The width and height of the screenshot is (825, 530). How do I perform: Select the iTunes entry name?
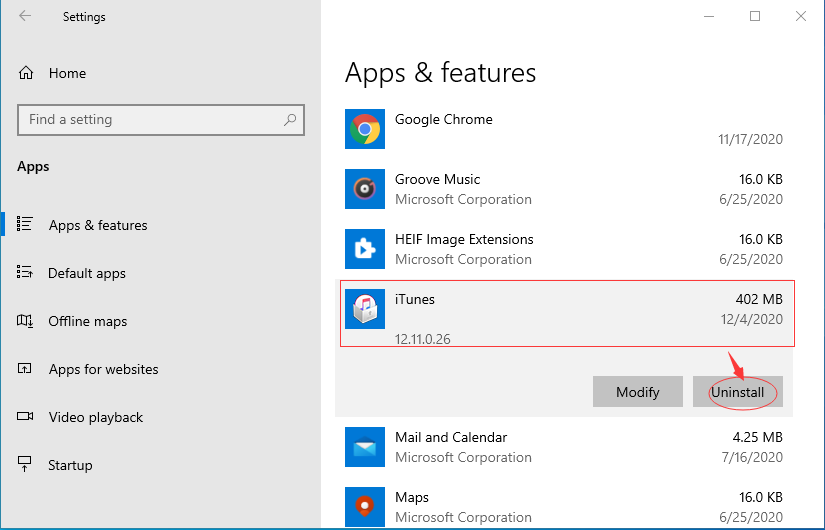pyautogui.click(x=415, y=299)
